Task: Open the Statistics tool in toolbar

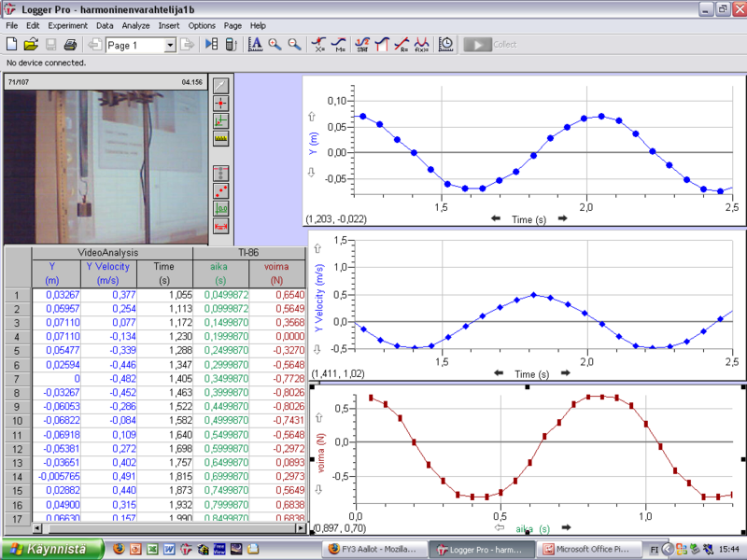Action: pos(361,44)
